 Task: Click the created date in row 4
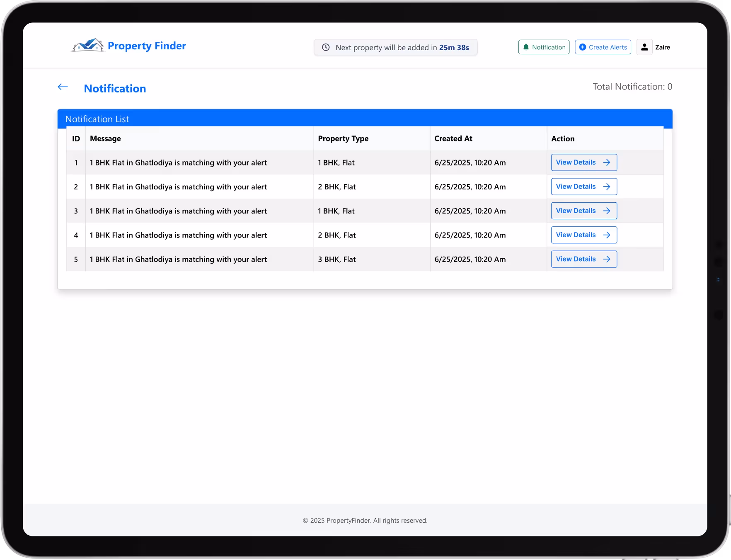click(x=470, y=235)
